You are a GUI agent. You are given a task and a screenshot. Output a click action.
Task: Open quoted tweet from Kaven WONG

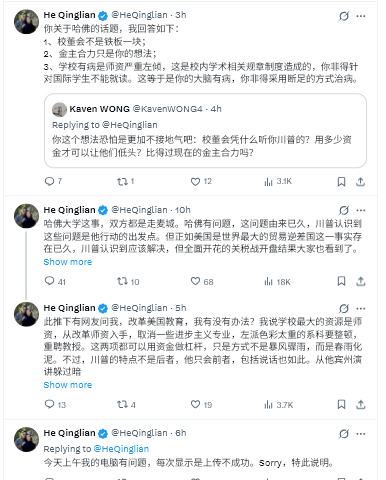coord(205,131)
